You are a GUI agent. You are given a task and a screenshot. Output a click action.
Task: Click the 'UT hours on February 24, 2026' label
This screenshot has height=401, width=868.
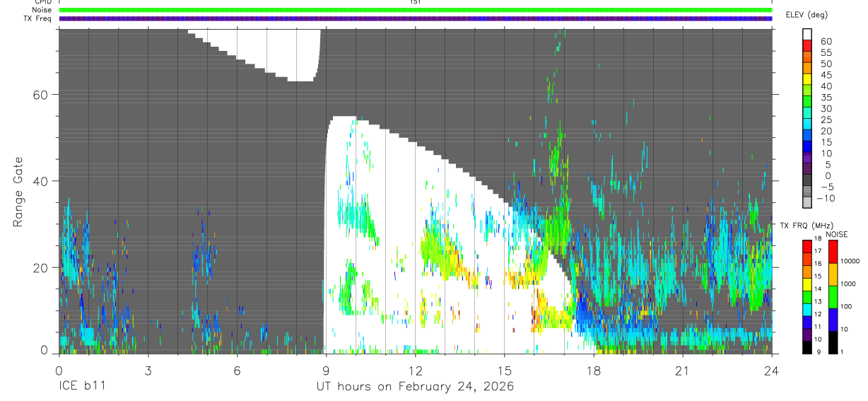(415, 387)
